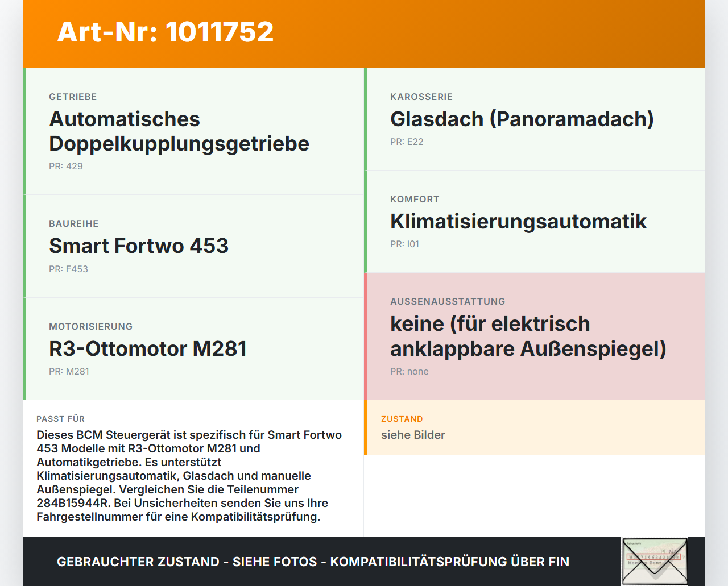Click the 'AUSSENAUSSTATTUNG' label
The image size is (728, 586).
click(448, 301)
